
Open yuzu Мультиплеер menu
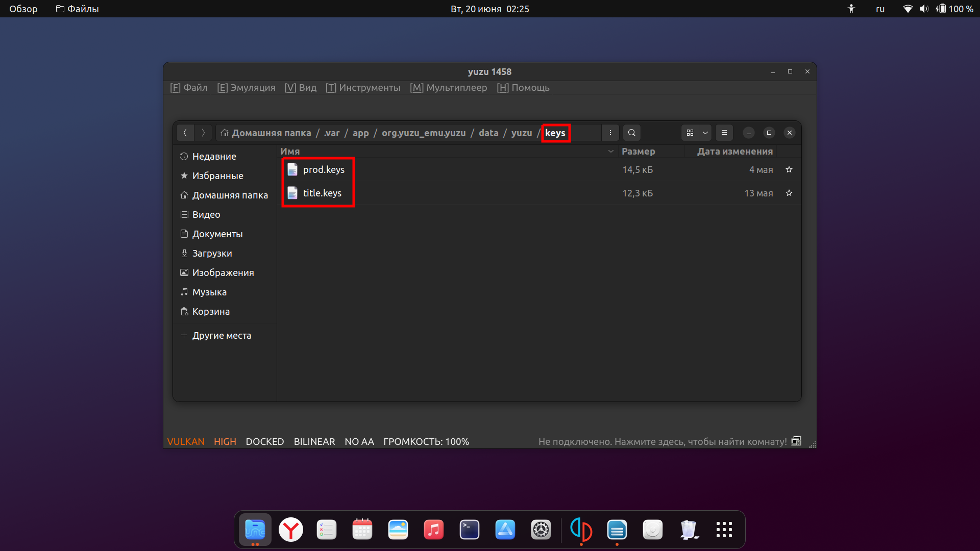pos(449,87)
